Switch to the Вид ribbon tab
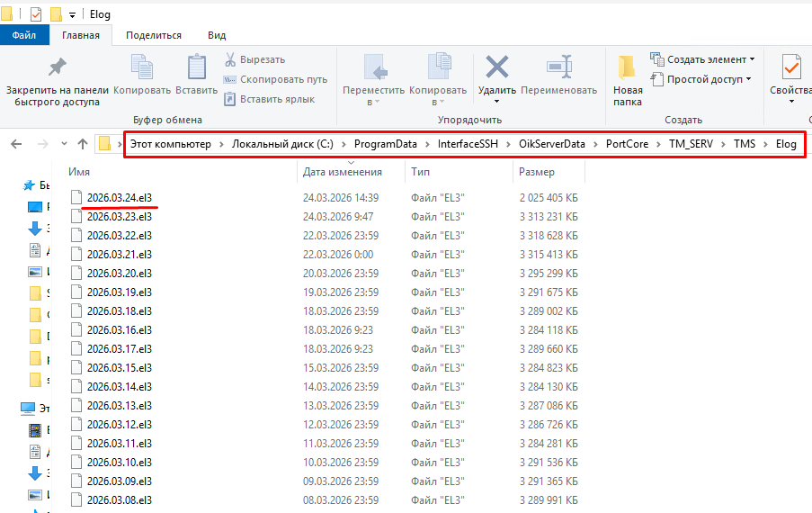 217,35
